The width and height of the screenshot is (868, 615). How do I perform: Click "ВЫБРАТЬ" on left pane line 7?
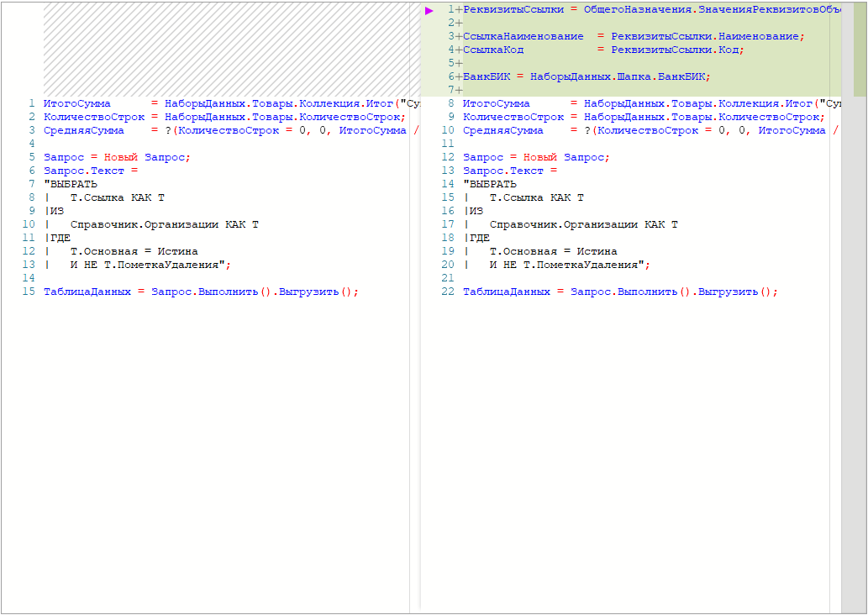pos(71,184)
